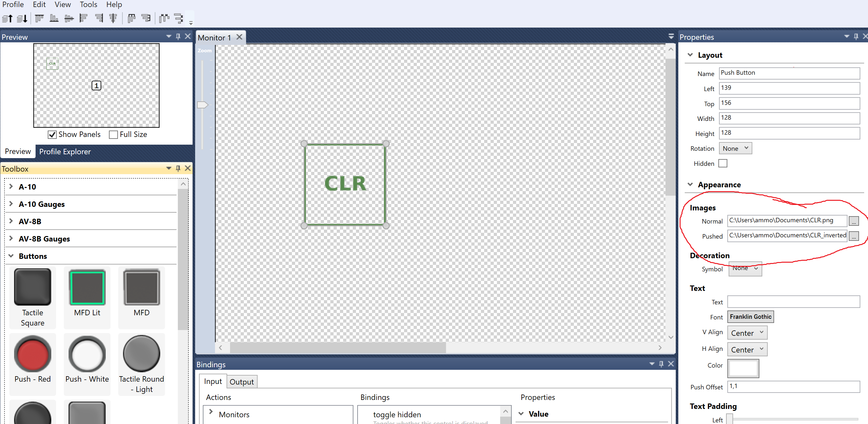Distribute controls vertically icon
This screenshot has height=424, width=868.
(x=146, y=18)
